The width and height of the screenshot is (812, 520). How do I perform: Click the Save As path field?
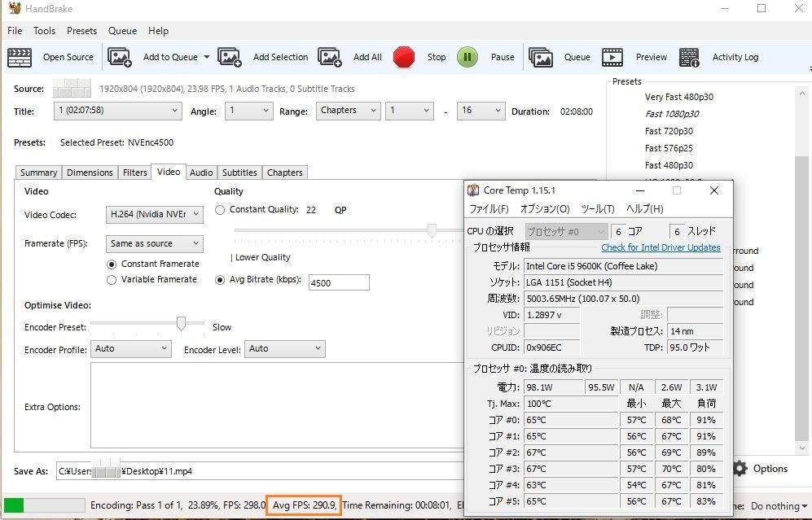tap(260, 471)
